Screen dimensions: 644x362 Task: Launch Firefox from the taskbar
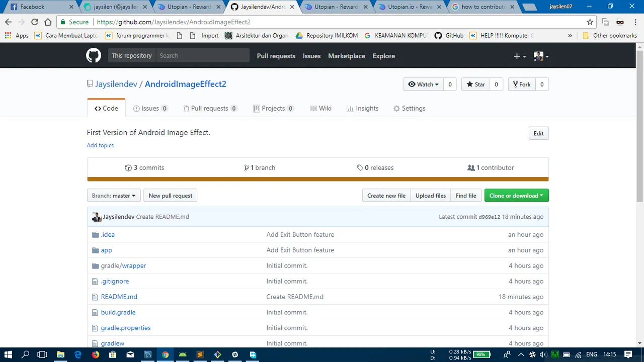tap(95, 354)
